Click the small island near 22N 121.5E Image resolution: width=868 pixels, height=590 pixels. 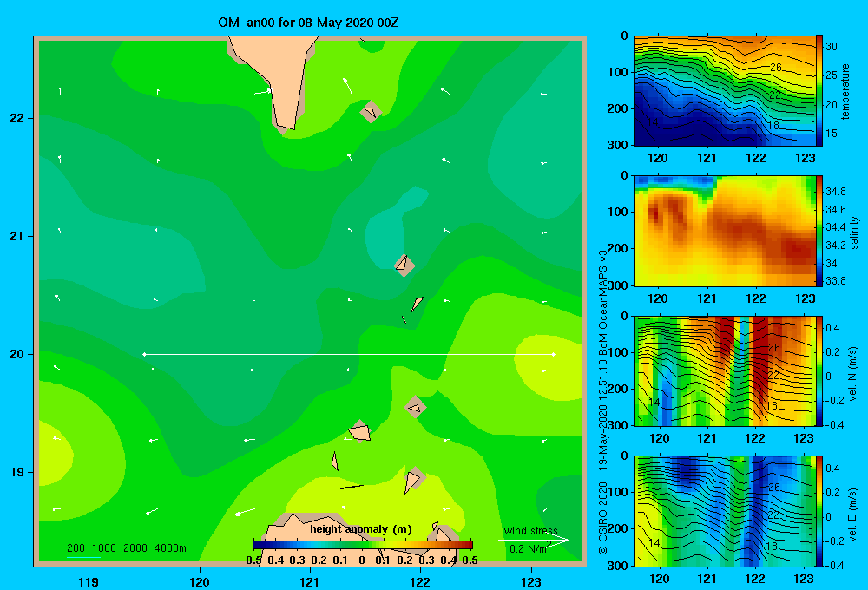371,112
